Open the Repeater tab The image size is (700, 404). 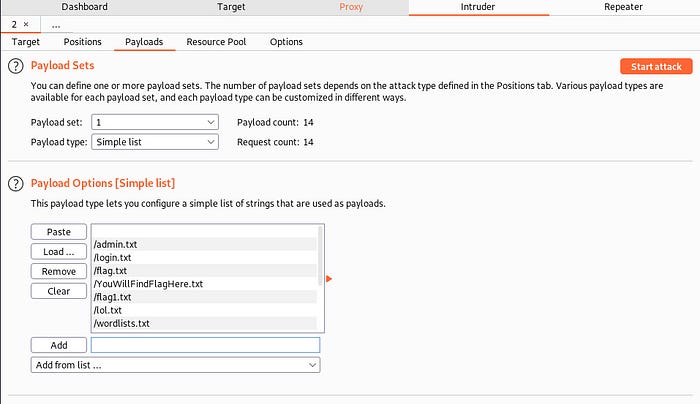[623, 7]
